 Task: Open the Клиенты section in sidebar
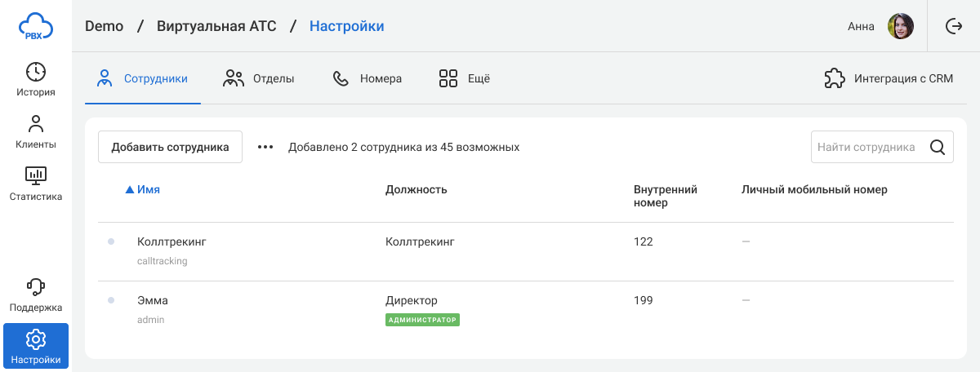36,132
